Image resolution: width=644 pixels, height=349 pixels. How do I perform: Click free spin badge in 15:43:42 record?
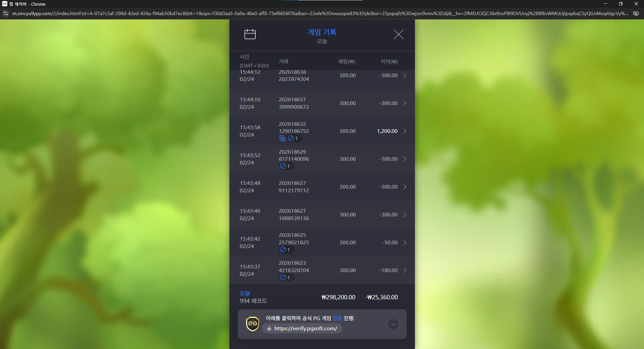(285, 250)
